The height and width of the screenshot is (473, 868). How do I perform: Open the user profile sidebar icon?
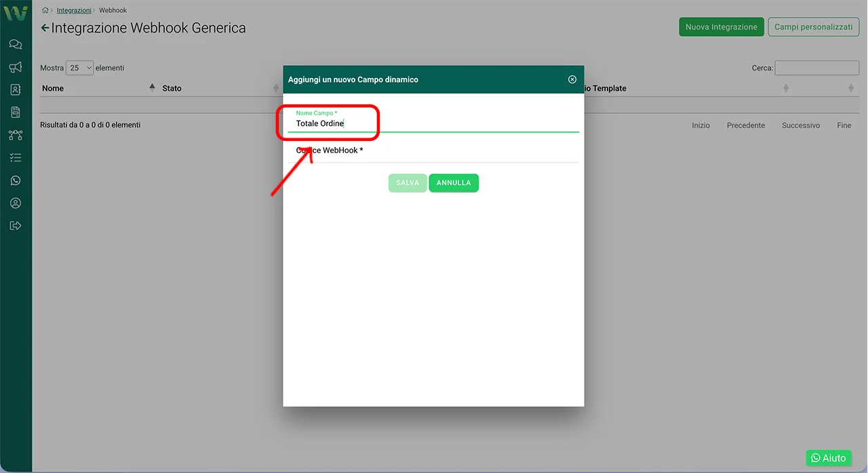click(16, 203)
